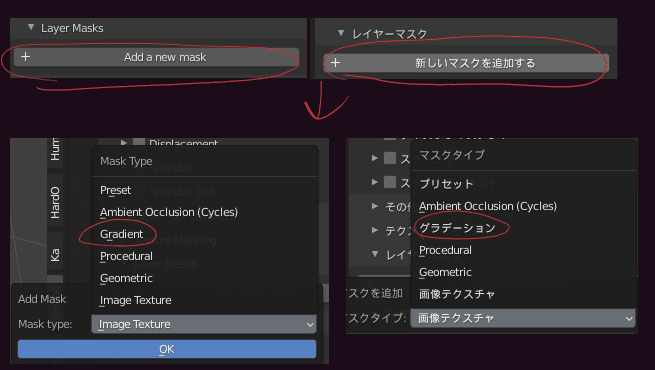Click the マスクタイプ menu header text
Viewport: 655px width, 370px height.
(452, 155)
